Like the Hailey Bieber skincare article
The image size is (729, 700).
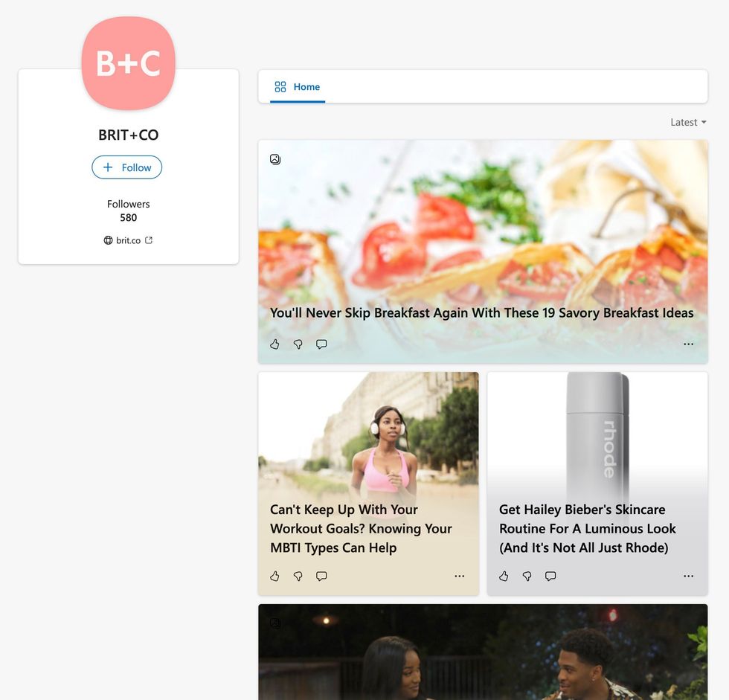504,576
